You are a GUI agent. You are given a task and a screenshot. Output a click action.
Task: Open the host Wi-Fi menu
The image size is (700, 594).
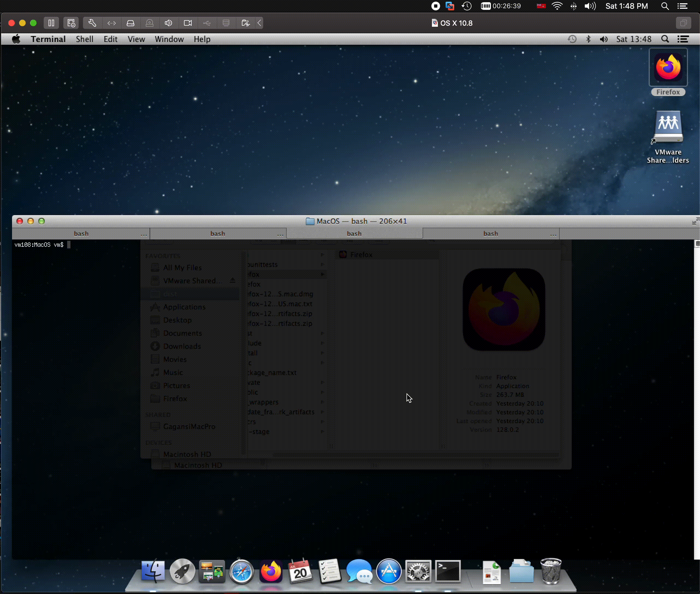tap(557, 6)
